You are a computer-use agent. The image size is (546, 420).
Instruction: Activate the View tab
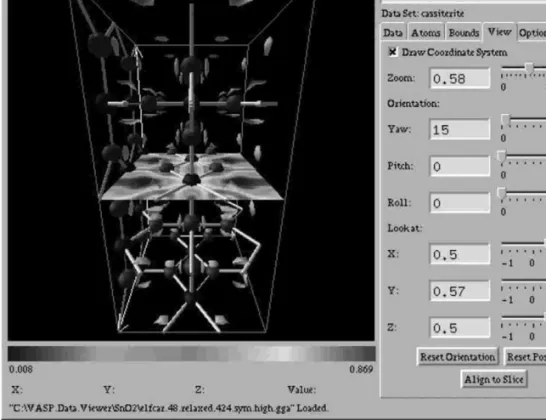pos(500,32)
